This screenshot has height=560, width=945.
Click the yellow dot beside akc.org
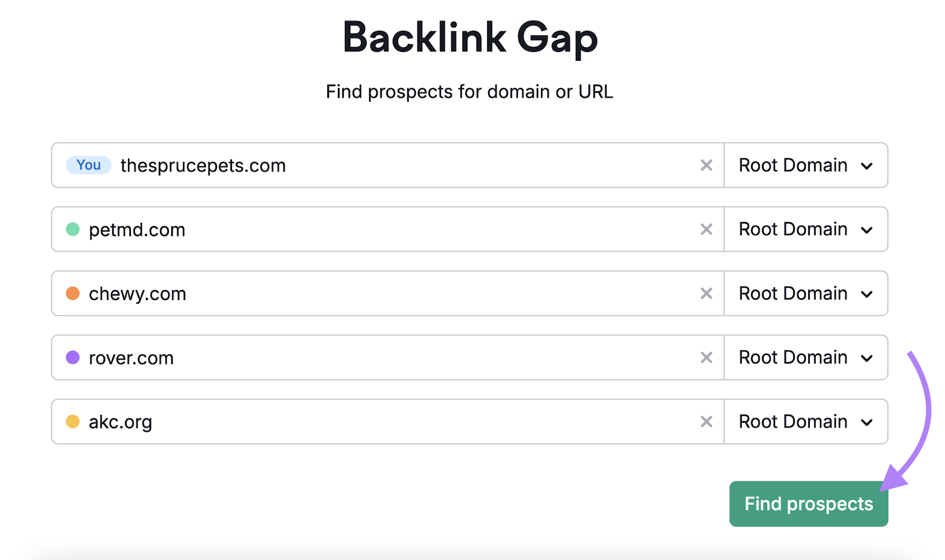pyautogui.click(x=73, y=422)
